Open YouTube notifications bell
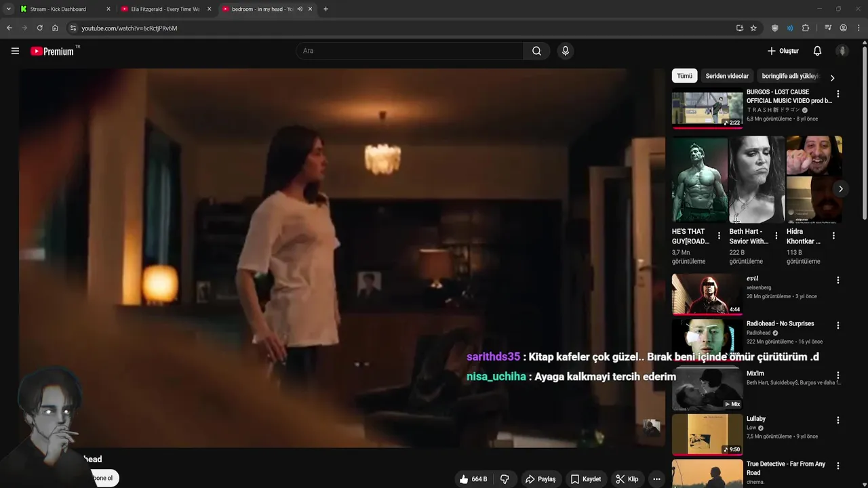 point(817,51)
